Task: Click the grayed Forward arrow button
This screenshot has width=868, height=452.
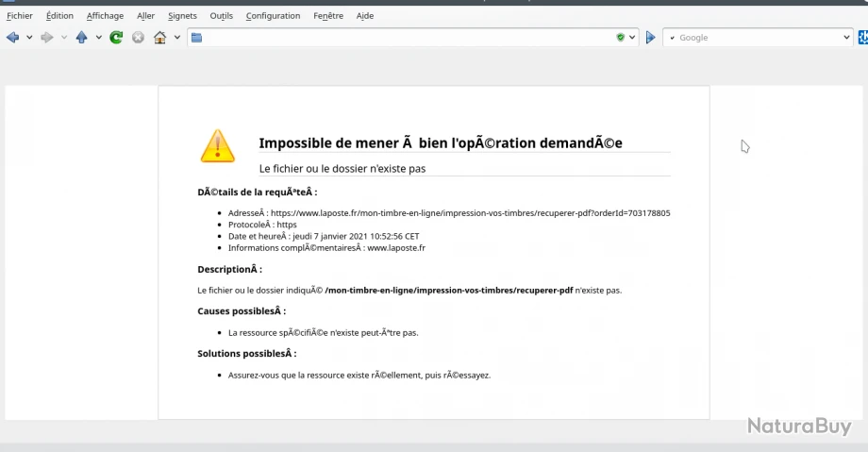Action: (x=46, y=38)
